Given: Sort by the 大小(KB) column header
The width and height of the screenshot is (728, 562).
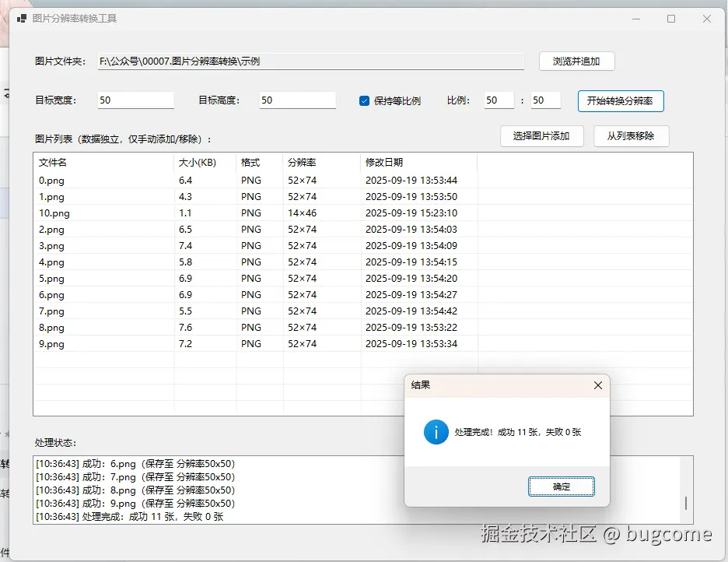Looking at the screenshot, I should (205, 163).
